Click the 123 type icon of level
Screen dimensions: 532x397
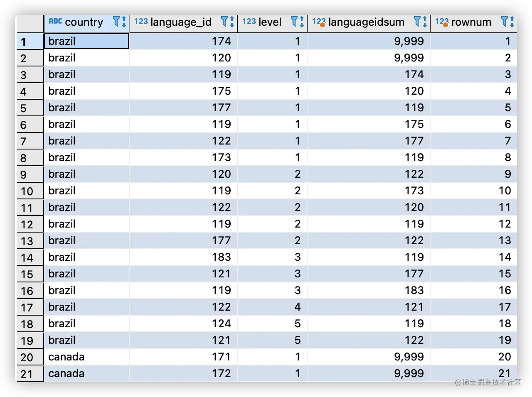point(249,22)
